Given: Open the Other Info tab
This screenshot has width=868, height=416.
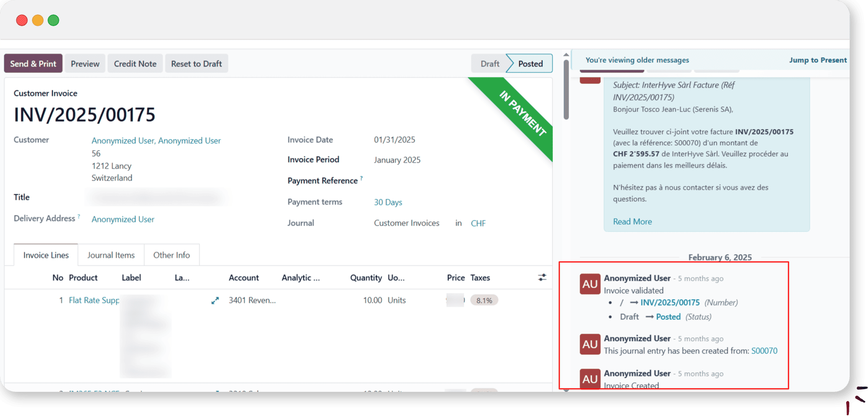Looking at the screenshot, I should pos(171,255).
